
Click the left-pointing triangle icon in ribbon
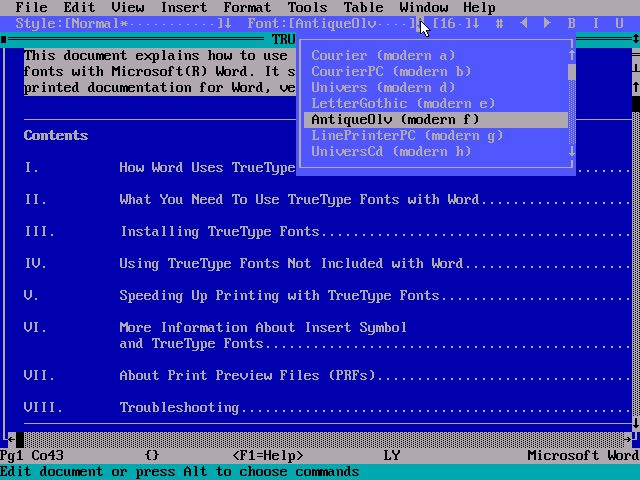pyautogui.click(x=524, y=23)
